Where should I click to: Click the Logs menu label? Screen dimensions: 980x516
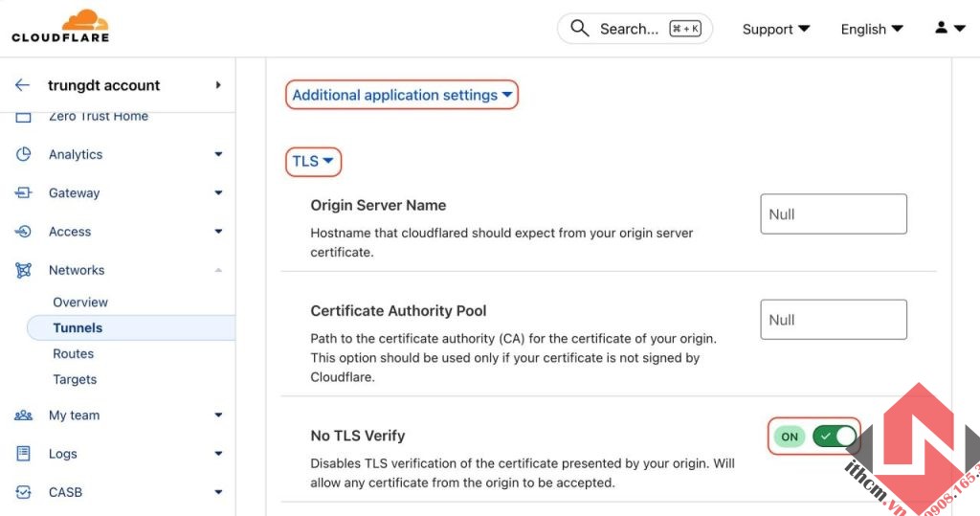point(62,454)
